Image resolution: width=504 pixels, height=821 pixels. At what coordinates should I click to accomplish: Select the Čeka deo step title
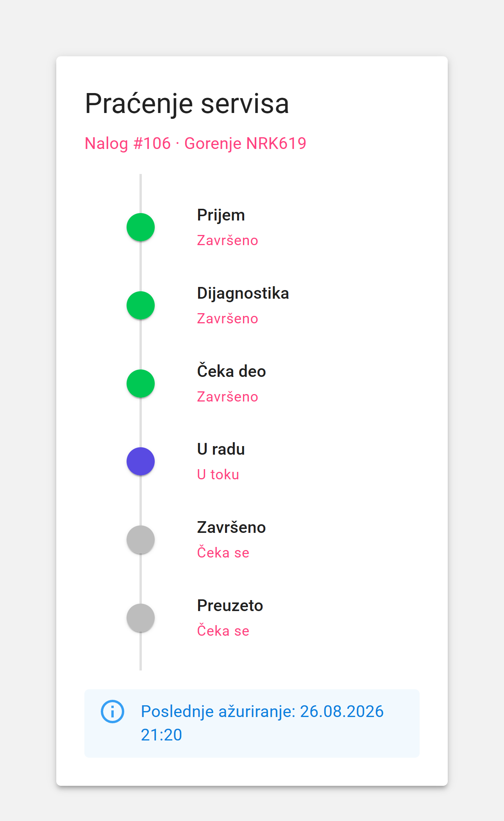coord(231,371)
